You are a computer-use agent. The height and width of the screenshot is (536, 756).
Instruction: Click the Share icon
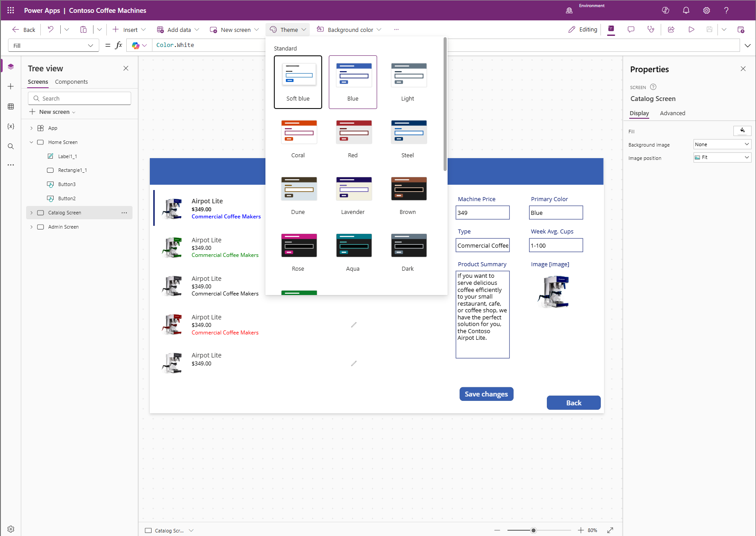(671, 30)
